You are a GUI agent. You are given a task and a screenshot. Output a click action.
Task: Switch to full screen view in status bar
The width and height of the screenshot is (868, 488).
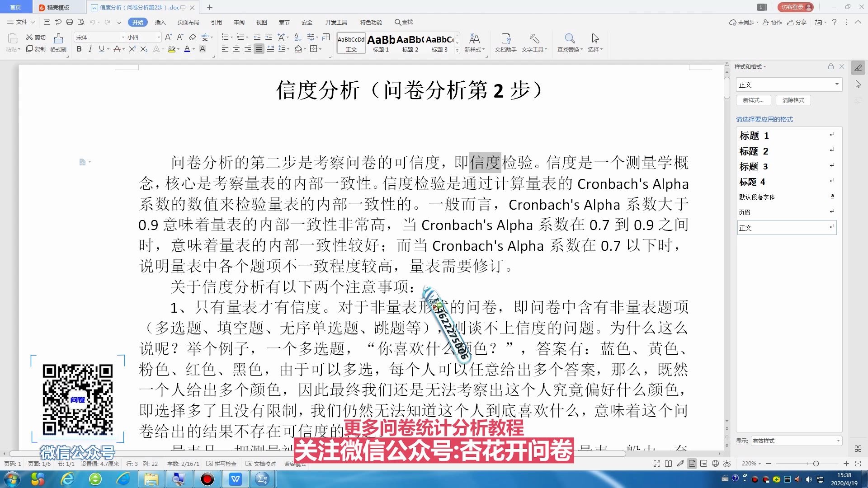coord(656,464)
